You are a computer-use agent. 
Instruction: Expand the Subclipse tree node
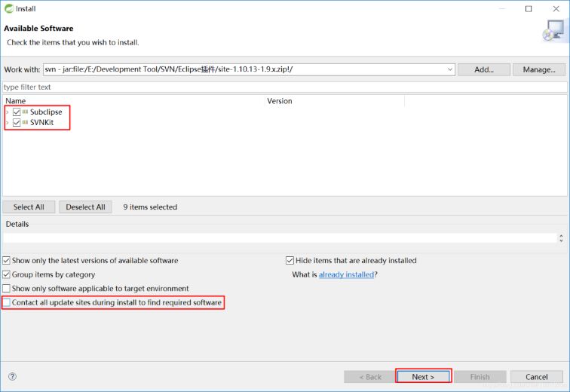click(x=7, y=112)
